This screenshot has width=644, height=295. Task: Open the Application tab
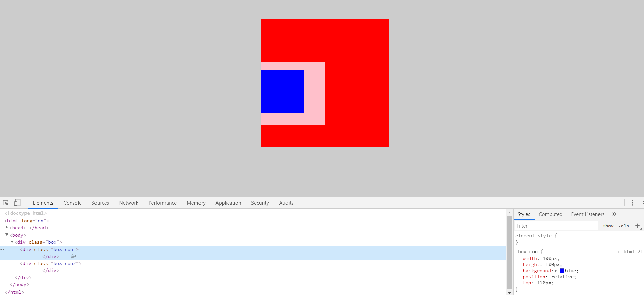[228, 203]
